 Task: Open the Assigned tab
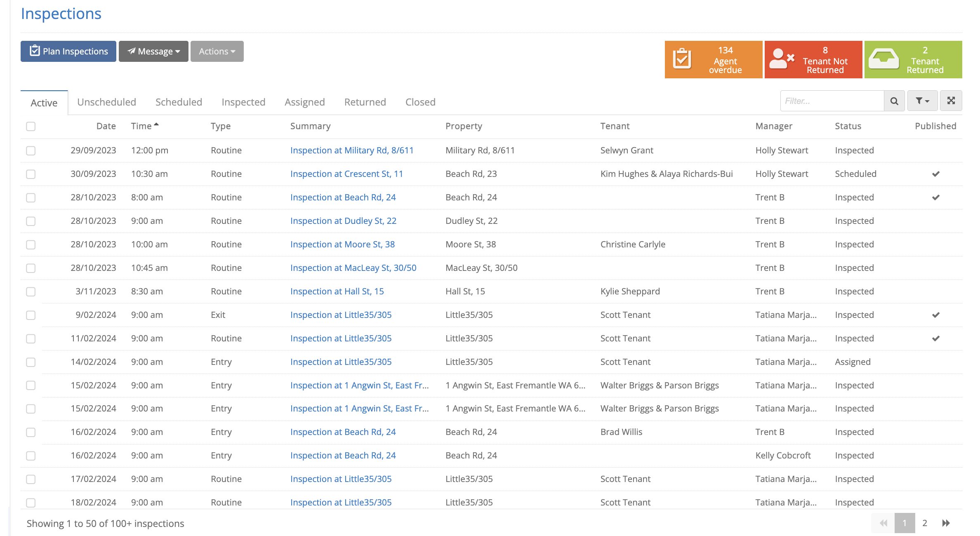click(305, 102)
